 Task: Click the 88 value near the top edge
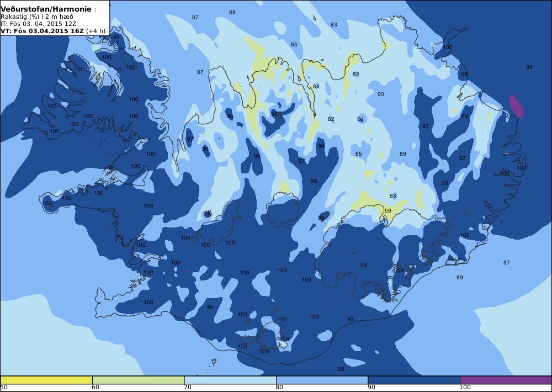pyautogui.click(x=232, y=12)
